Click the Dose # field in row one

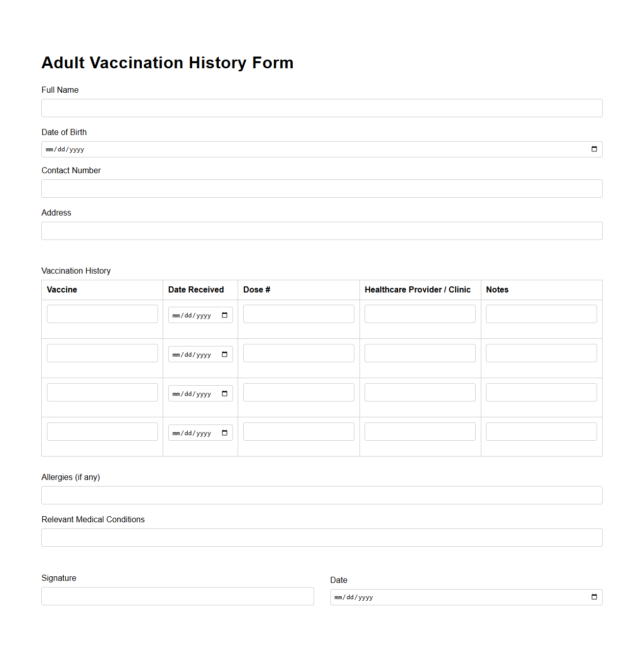[298, 313]
